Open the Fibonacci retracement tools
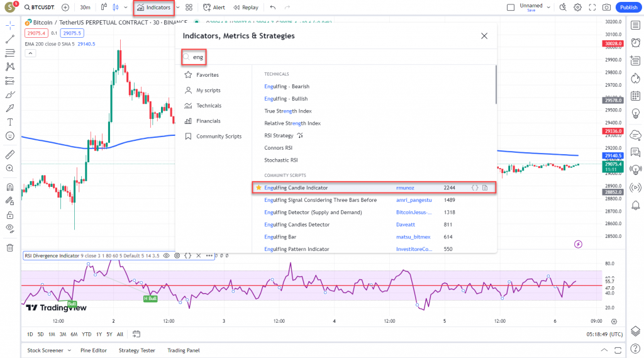Screen dimensions: 644x358 point(10,53)
